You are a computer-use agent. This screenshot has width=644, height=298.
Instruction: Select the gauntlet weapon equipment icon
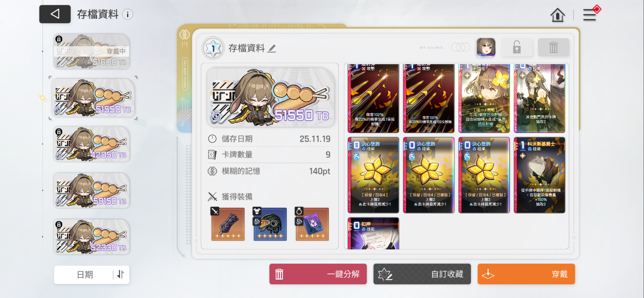228,224
